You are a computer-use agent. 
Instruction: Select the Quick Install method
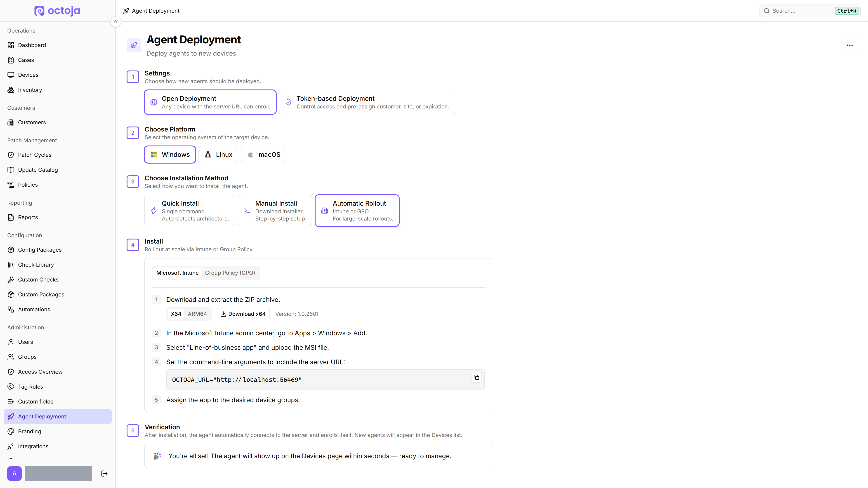click(x=190, y=211)
